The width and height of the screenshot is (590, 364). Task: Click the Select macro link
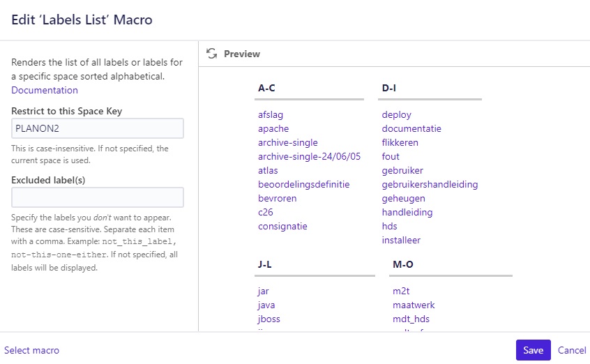coord(31,351)
